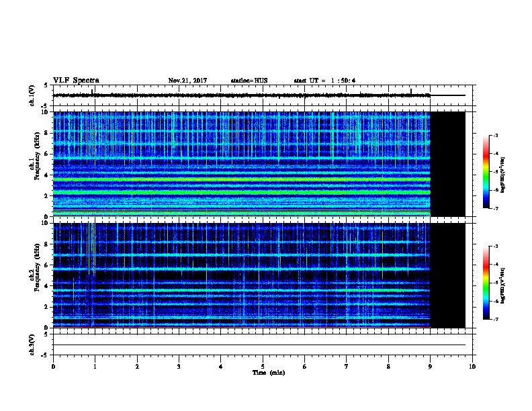Click the time axis tick label "0"
The width and height of the screenshot is (532, 411).
(53, 366)
